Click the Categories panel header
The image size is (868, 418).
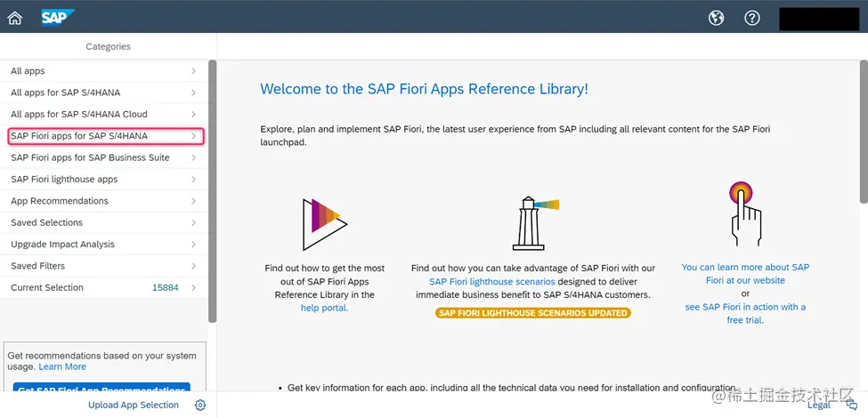[x=108, y=46]
